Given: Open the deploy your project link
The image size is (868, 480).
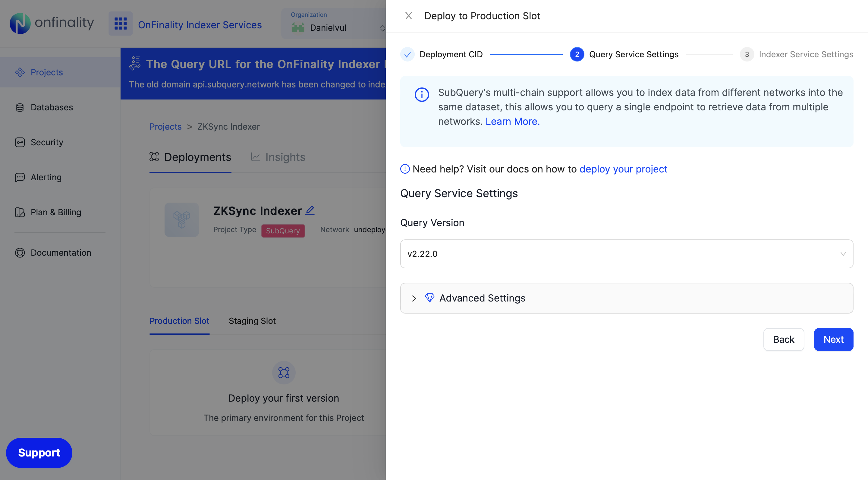Looking at the screenshot, I should [623, 169].
